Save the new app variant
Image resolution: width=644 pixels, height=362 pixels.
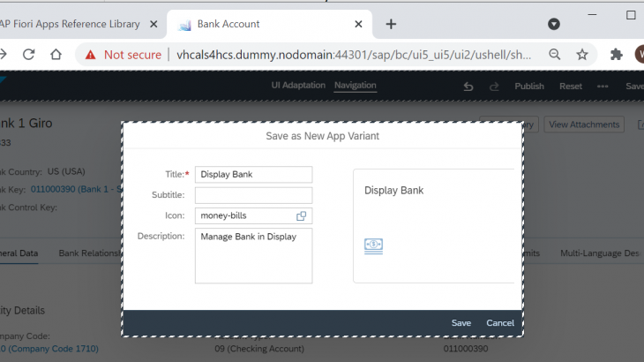(x=461, y=323)
